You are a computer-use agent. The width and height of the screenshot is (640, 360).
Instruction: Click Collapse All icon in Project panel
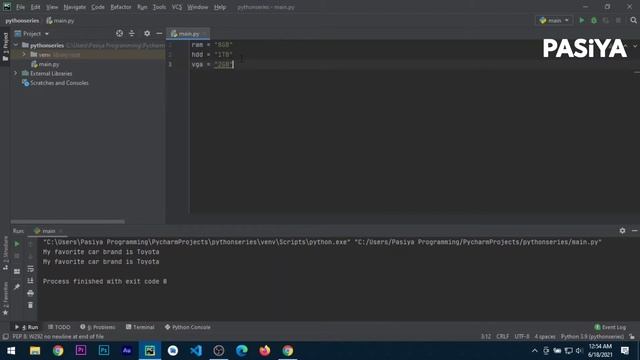pos(132,33)
